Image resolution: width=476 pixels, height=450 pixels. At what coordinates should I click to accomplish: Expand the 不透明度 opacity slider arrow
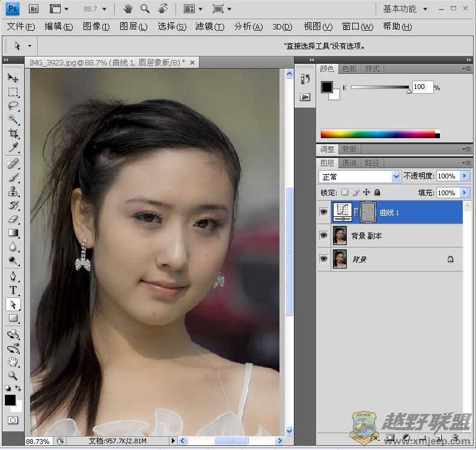(x=465, y=176)
